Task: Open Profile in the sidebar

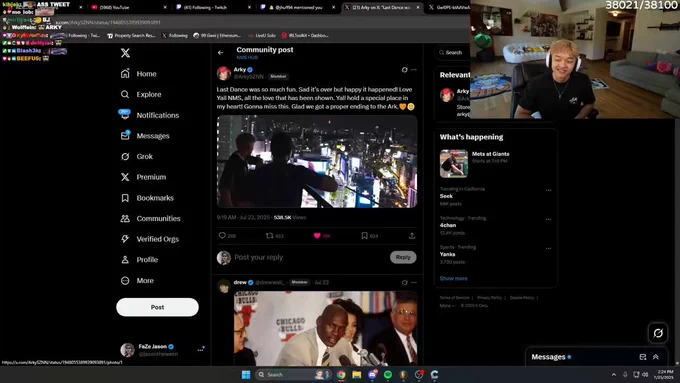Action: 139,260
